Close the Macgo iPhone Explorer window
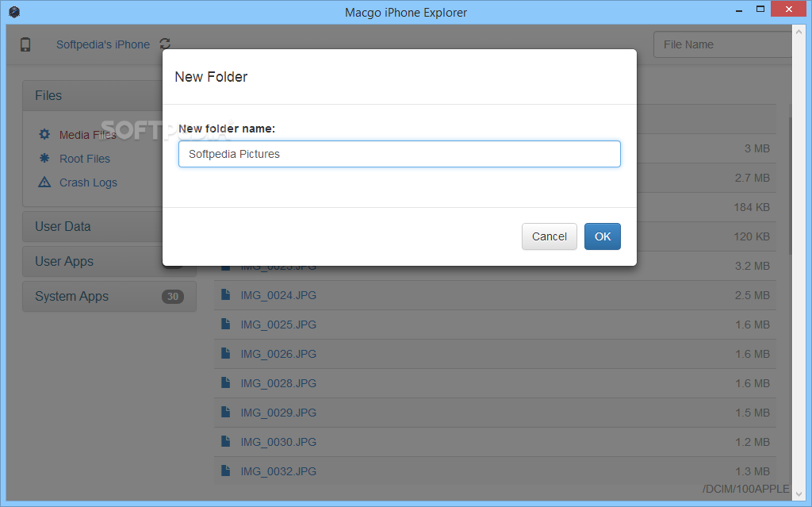 click(789, 10)
